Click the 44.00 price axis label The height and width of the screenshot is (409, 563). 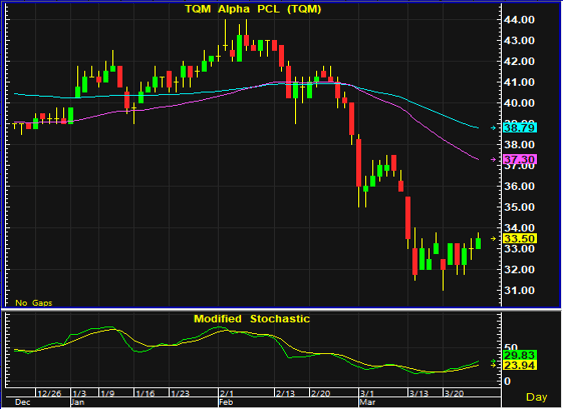point(519,20)
